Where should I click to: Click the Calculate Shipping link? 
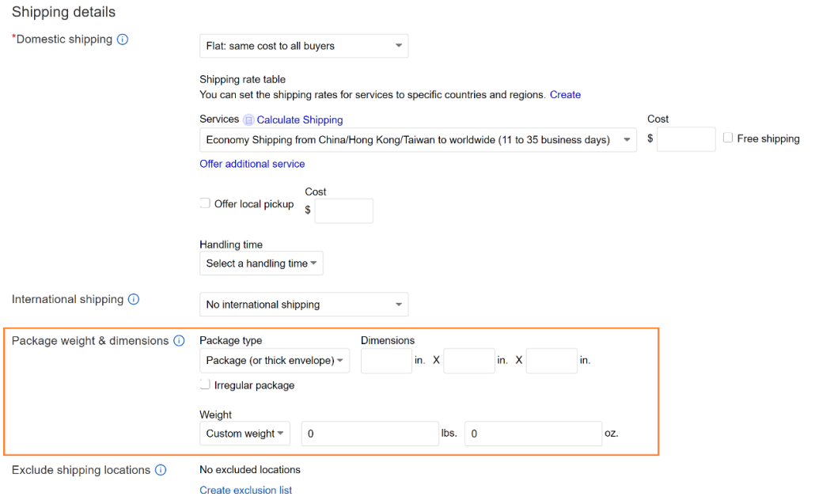coord(300,120)
